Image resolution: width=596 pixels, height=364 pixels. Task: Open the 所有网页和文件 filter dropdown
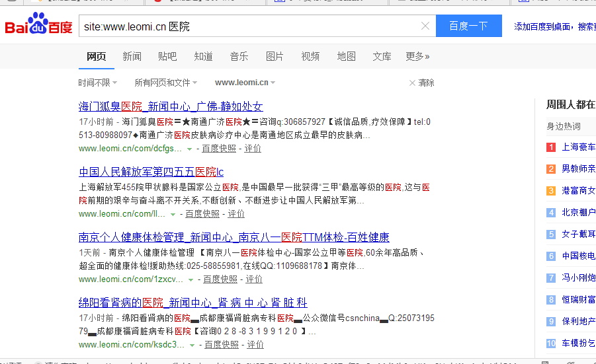(x=166, y=83)
